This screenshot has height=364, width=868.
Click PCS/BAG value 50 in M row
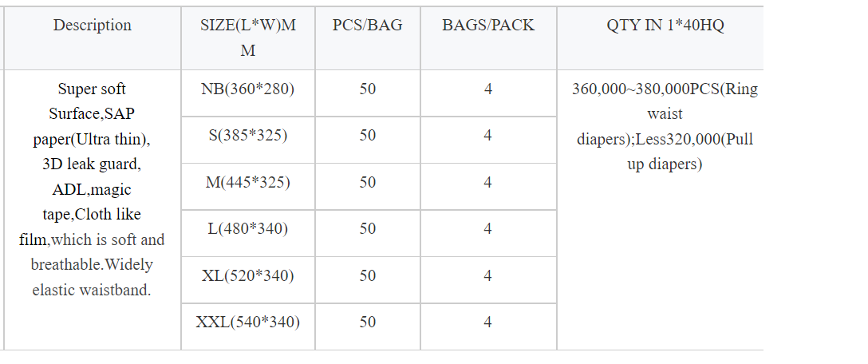(368, 182)
